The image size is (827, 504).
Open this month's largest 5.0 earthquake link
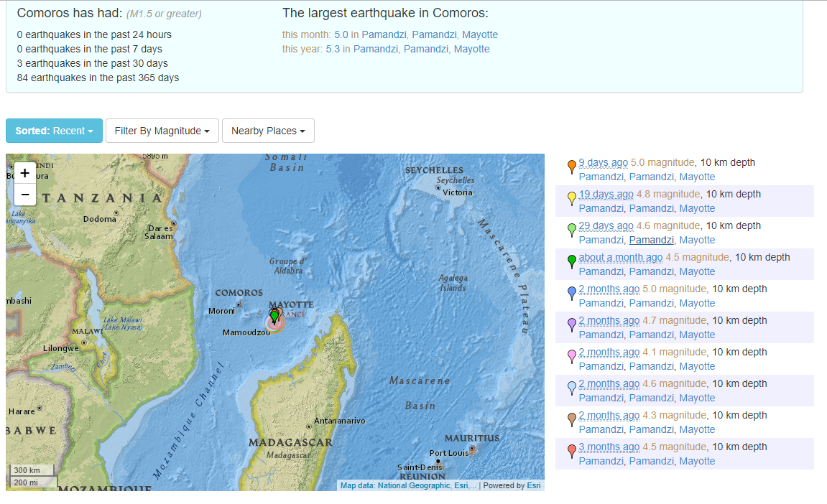coord(342,34)
